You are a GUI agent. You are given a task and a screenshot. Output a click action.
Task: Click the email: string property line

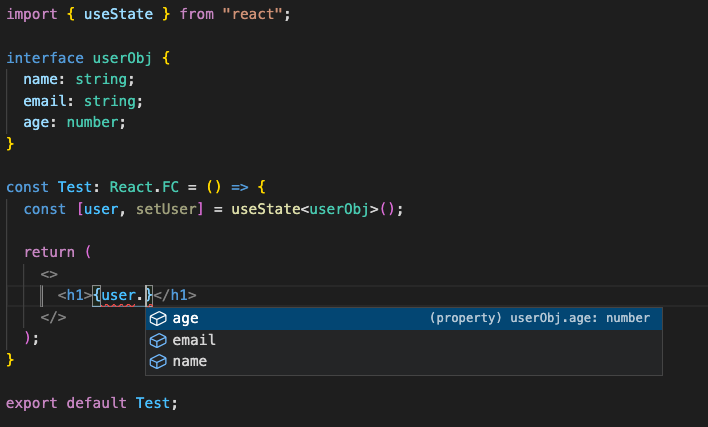tap(83, 101)
